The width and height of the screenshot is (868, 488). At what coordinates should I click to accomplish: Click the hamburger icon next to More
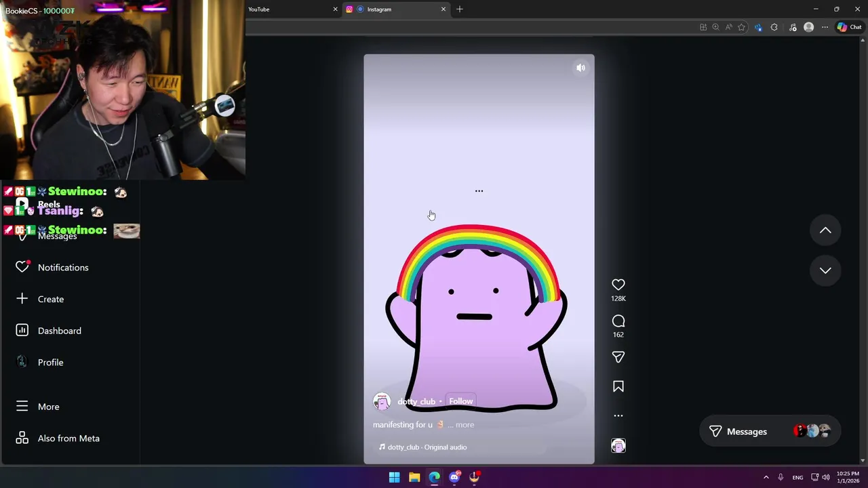22,406
